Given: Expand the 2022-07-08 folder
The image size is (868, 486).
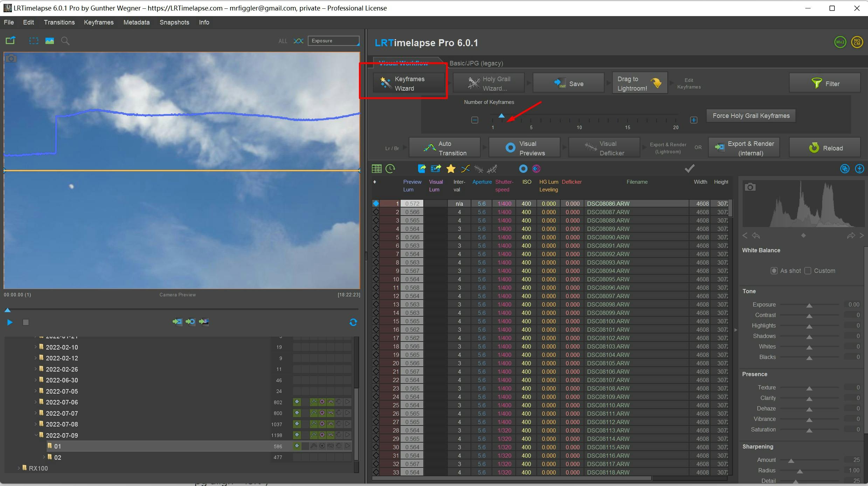Looking at the screenshot, I should [35, 424].
